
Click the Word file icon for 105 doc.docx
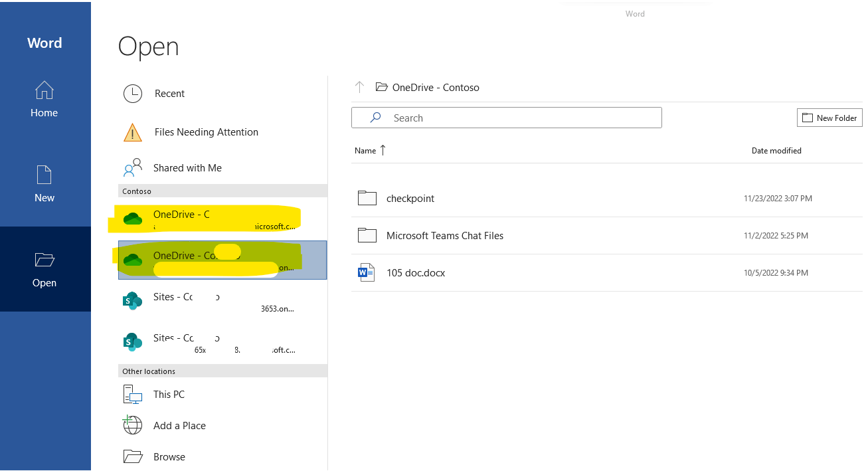366,272
